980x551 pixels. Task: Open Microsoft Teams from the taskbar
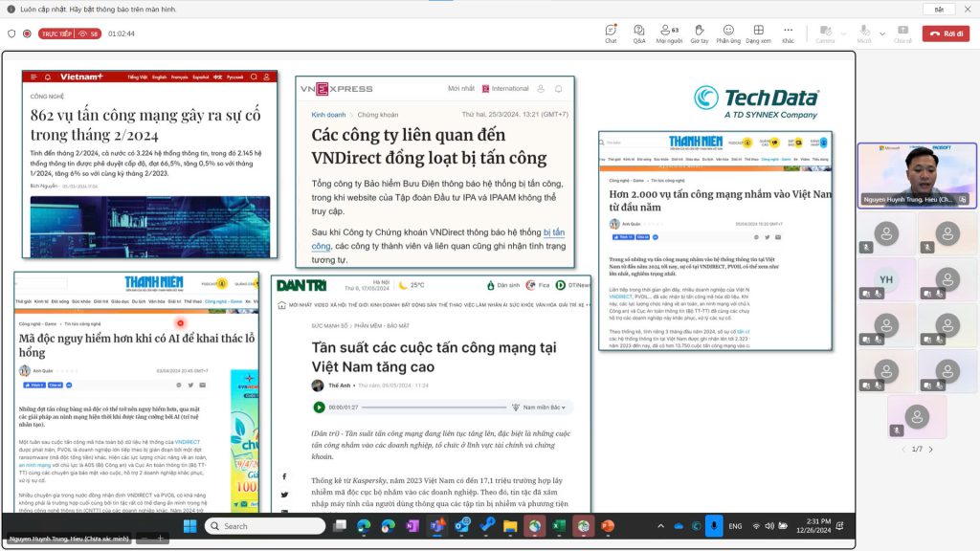(437, 526)
